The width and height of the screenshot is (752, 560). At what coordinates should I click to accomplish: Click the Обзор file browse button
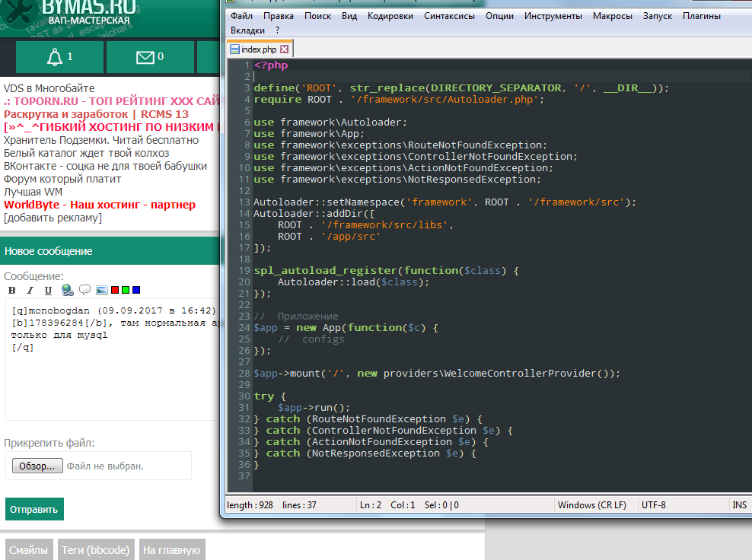point(37,466)
